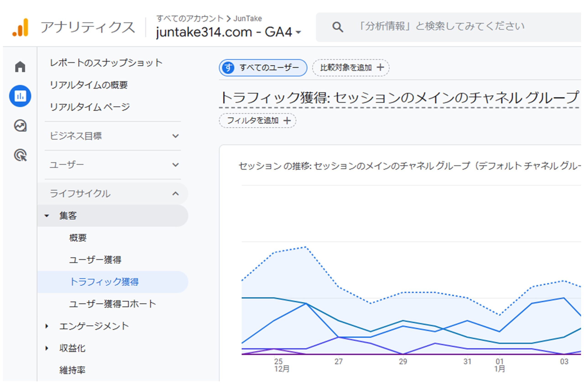Viewport: 584px width, 392px height.
Task: Switch to the レポートのスナップショット page
Action: (x=106, y=62)
